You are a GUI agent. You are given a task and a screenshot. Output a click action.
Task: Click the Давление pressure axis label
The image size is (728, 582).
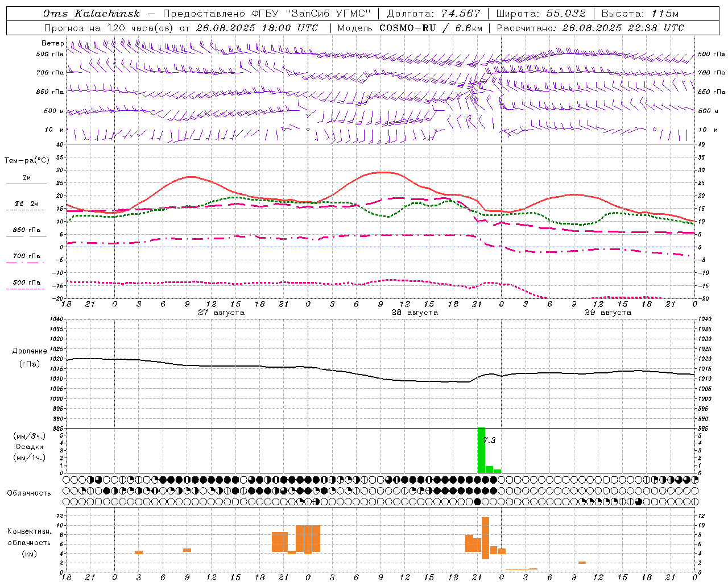(x=30, y=351)
